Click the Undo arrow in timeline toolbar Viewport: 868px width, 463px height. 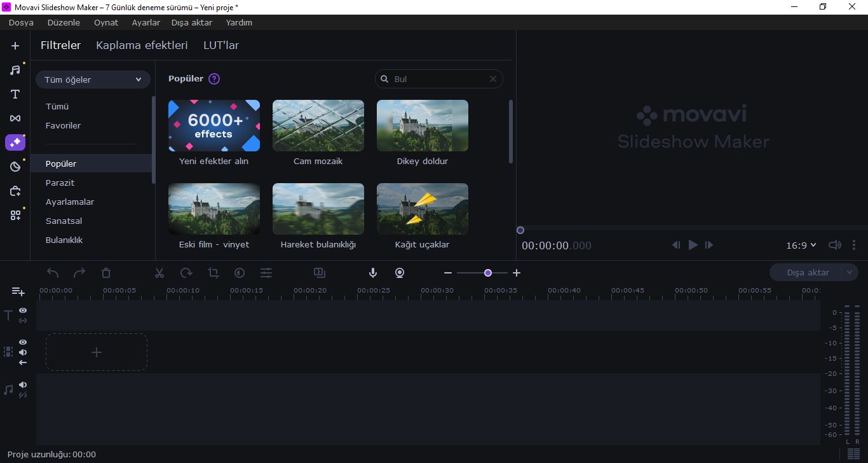pyautogui.click(x=53, y=273)
